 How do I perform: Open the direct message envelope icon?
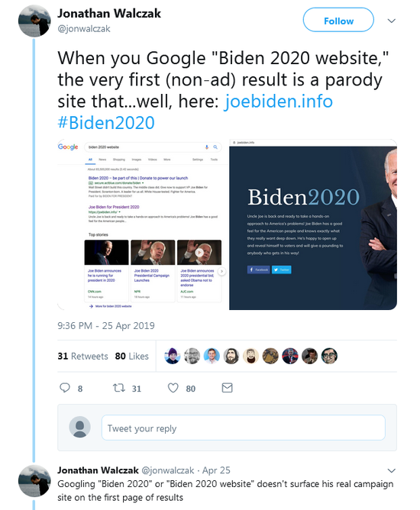click(x=227, y=388)
